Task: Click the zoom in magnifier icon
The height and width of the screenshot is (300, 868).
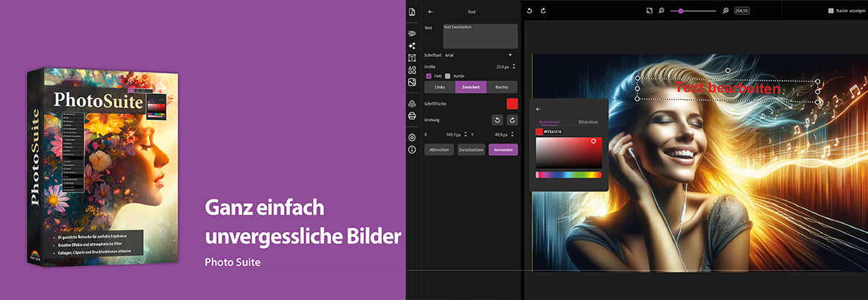Action: click(726, 11)
